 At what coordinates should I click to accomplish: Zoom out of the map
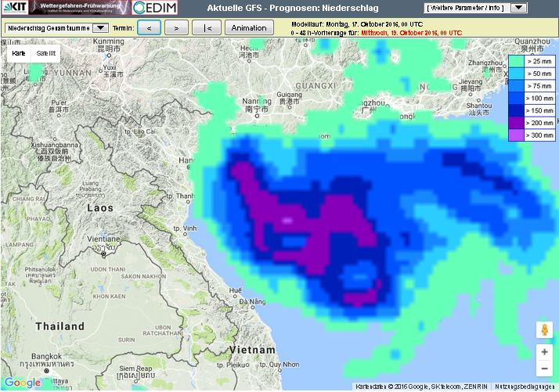tap(544, 369)
